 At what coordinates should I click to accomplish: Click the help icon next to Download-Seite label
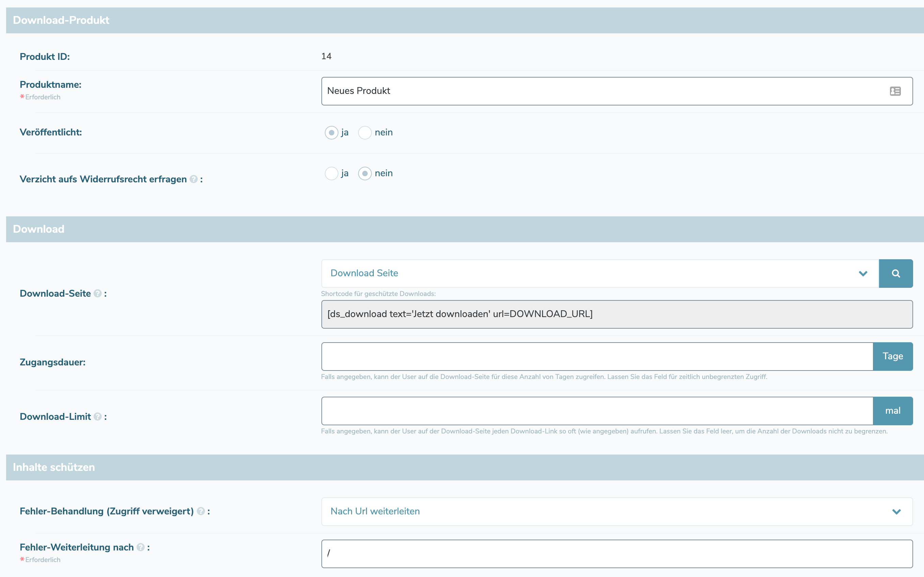point(98,294)
